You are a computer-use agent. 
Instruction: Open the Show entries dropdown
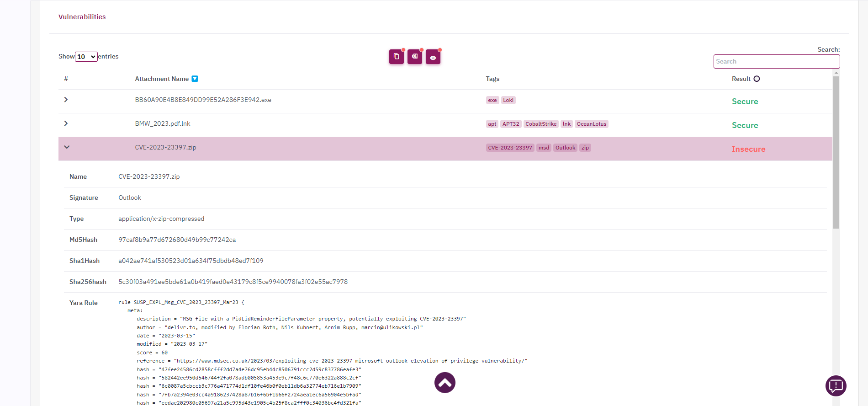click(86, 57)
